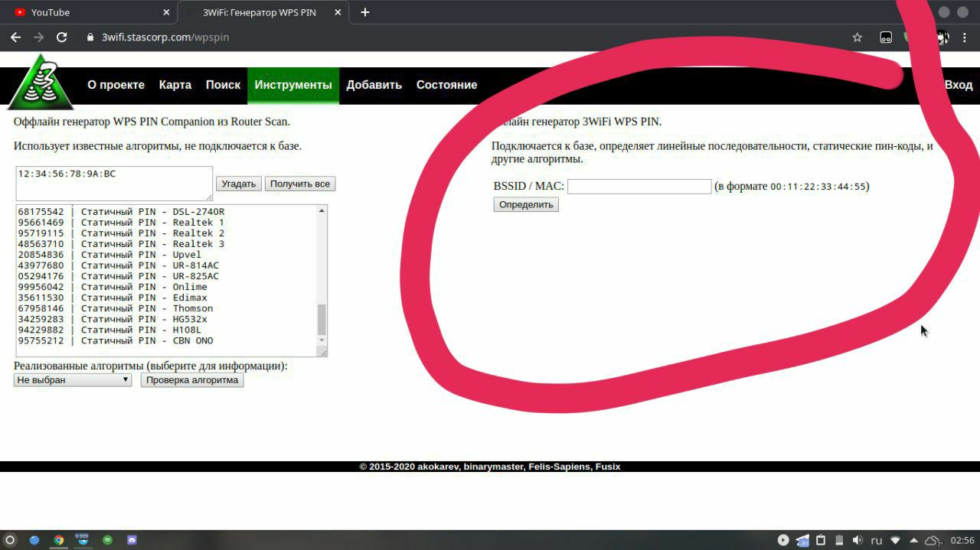This screenshot has width=980, height=550.
Task: Focus the BSSID / MAC input field
Action: coord(639,186)
